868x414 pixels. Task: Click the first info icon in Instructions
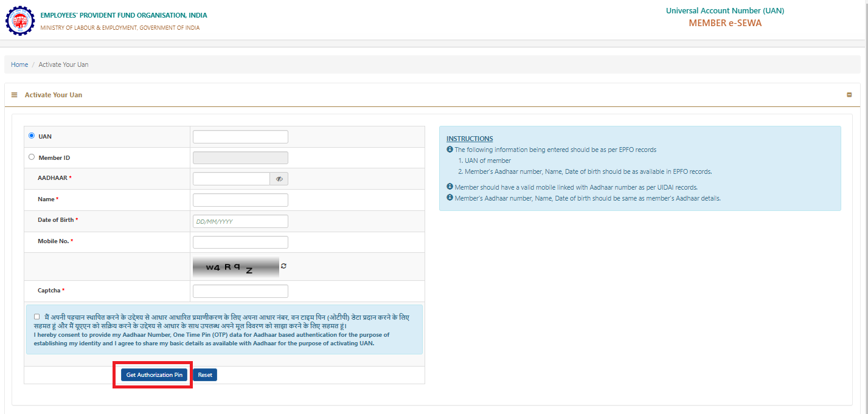[x=450, y=150]
